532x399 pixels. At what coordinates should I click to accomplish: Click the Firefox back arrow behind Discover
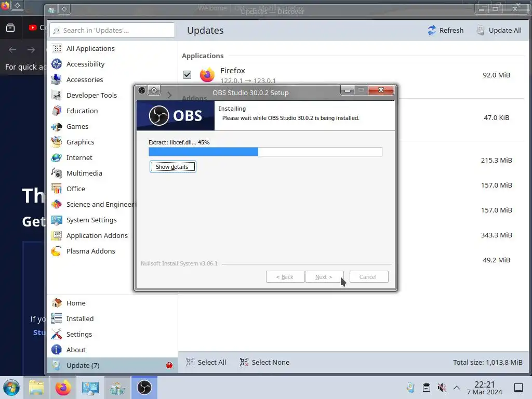point(12,50)
